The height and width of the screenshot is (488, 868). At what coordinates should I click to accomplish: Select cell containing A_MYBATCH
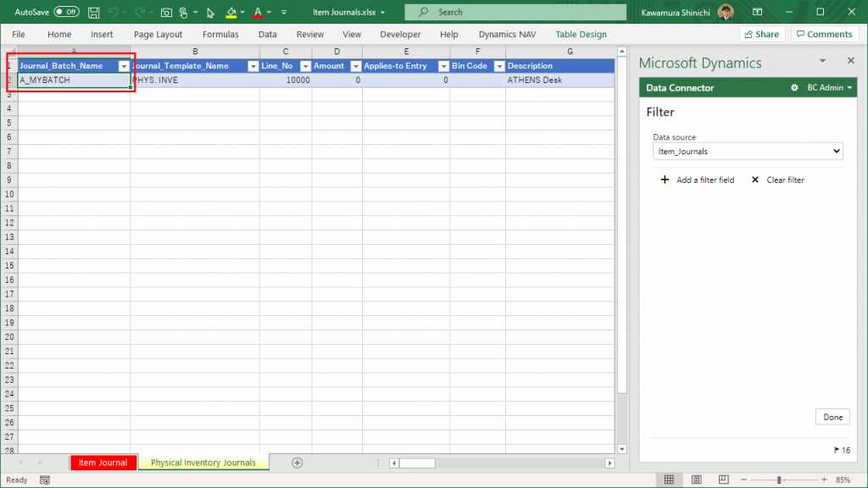tap(74, 80)
